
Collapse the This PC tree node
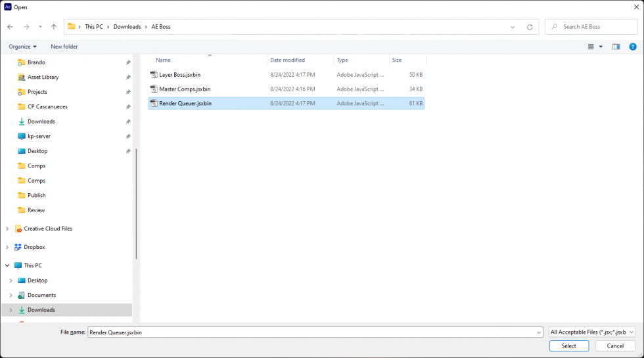click(7, 265)
